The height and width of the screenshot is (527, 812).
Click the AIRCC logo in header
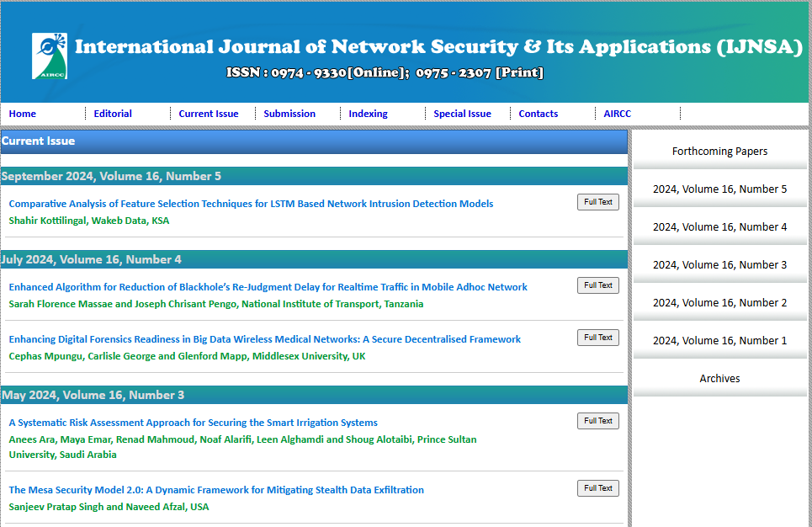[50, 56]
